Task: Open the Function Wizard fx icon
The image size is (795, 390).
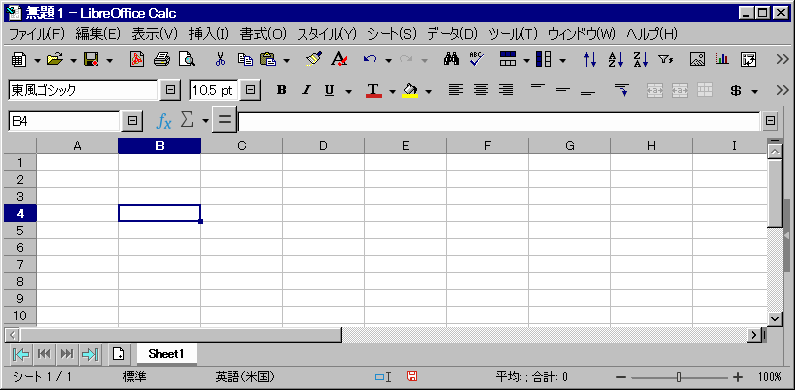Action: click(163, 121)
